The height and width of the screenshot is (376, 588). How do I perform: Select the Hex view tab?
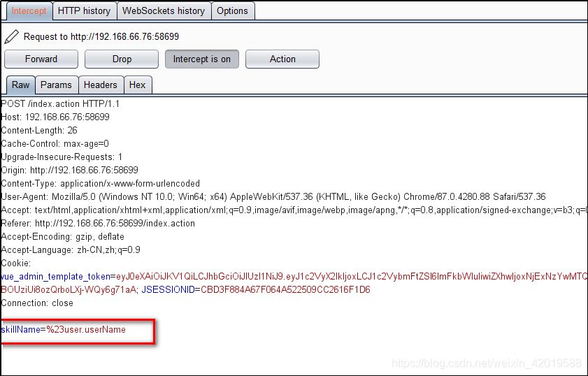pos(137,85)
